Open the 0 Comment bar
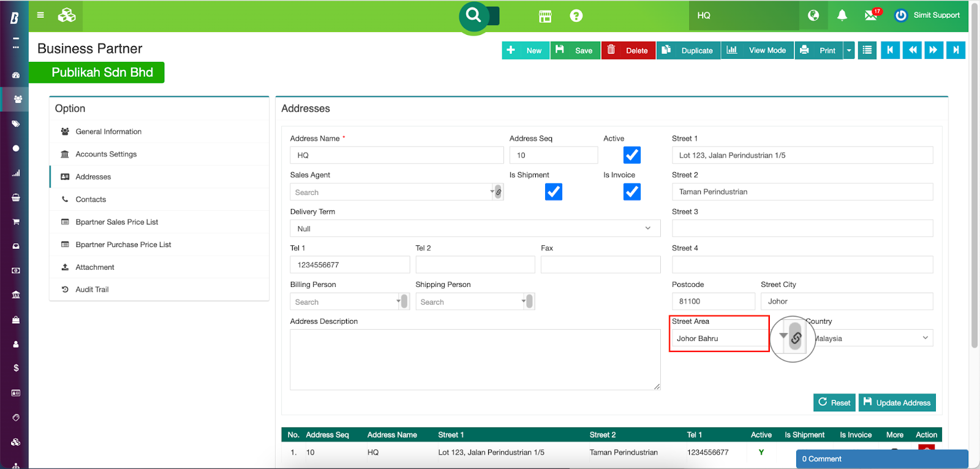Screen dimensions: 980x469 882,459
